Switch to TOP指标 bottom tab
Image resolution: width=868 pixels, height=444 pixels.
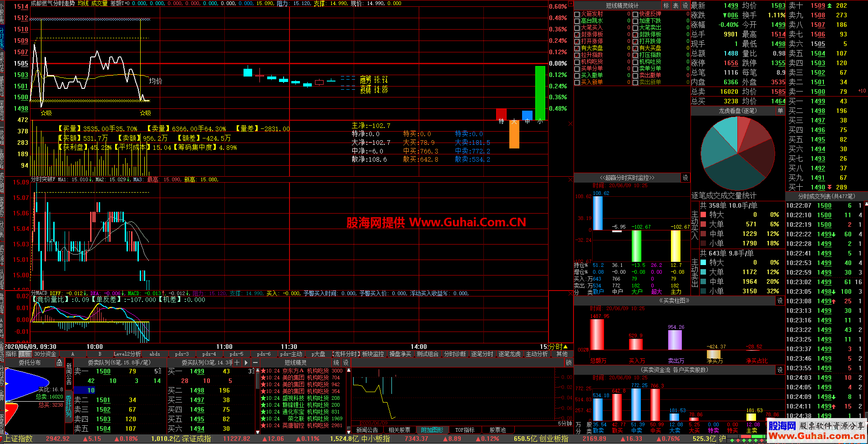(465, 430)
